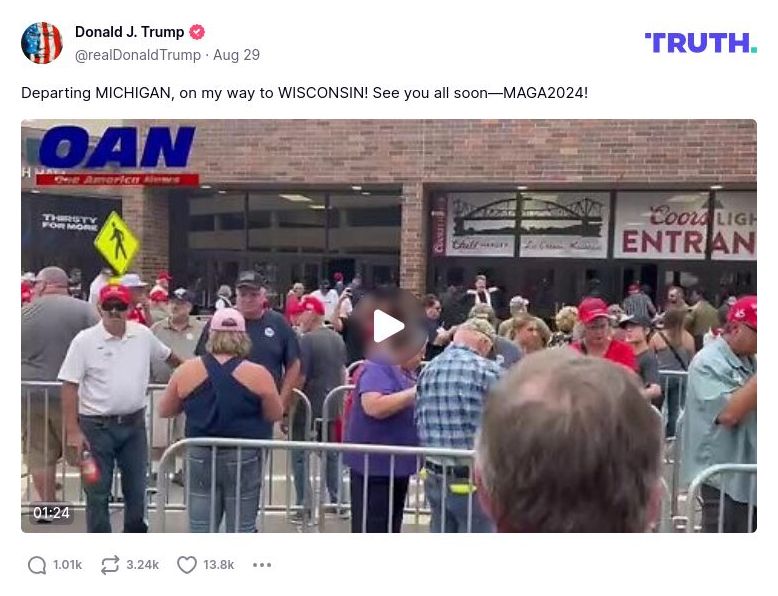
Task: Open the three-dot more options menu
Action: click(x=262, y=565)
